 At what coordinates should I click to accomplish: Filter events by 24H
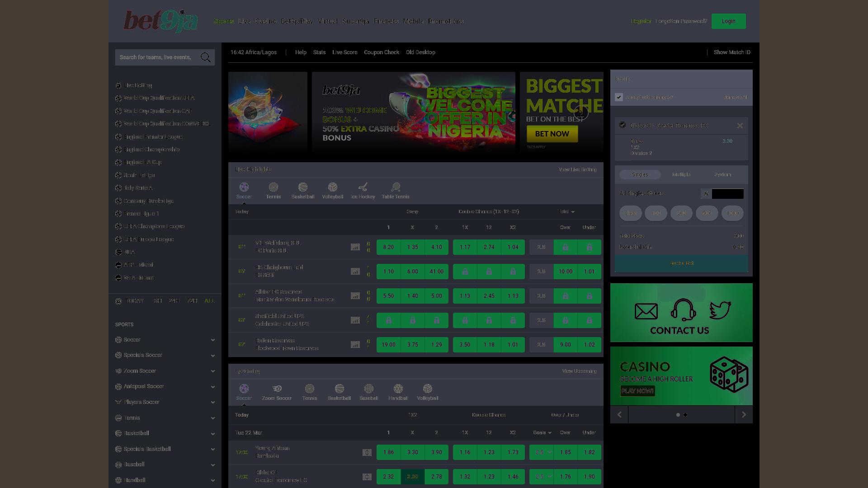174,301
